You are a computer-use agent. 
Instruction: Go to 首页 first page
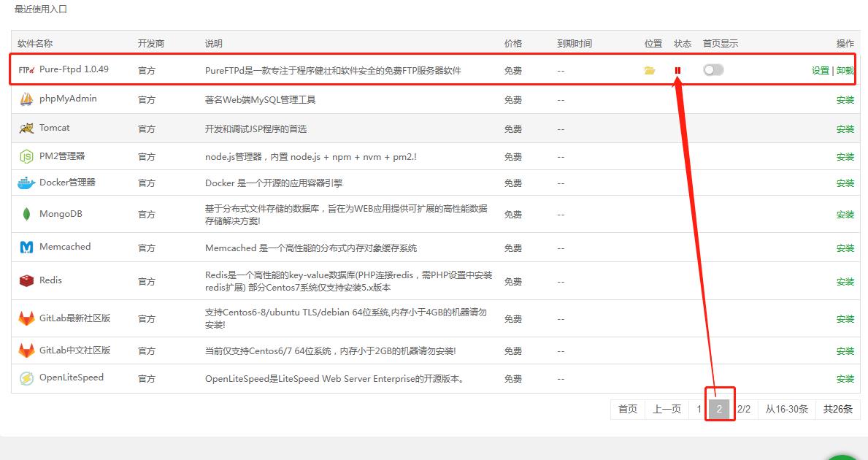coord(628,409)
